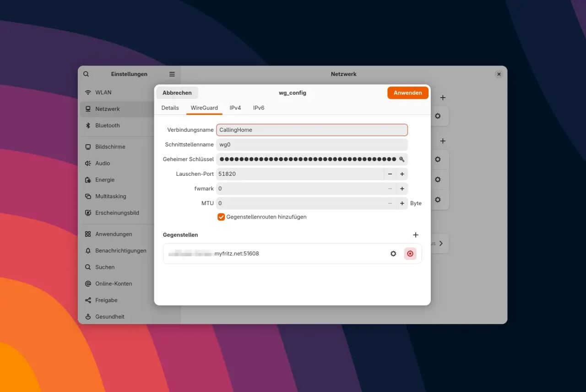Click the search icon in Einstellungen header

(x=86, y=74)
